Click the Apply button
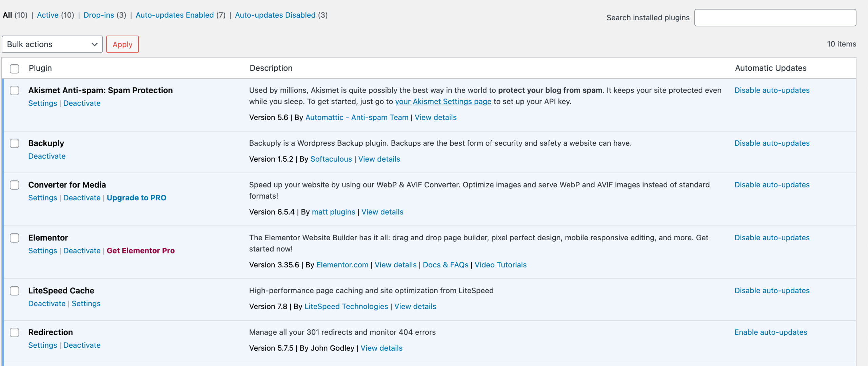Image resolution: width=868 pixels, height=366 pixels. pos(122,44)
